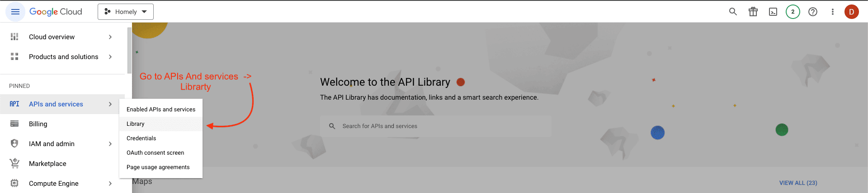This screenshot has height=193, width=868.
Task: Open the hamburger navigation menu
Action: (15, 12)
